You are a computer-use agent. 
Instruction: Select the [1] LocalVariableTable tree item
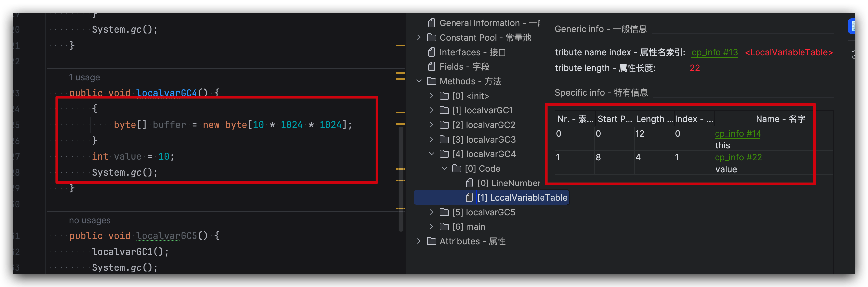[x=522, y=197]
